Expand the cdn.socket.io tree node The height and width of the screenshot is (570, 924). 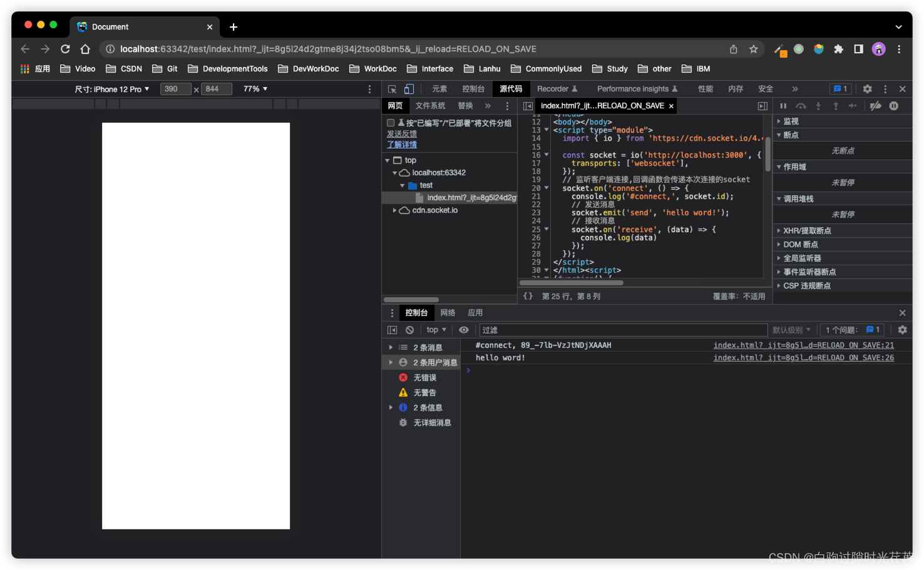[x=394, y=210]
